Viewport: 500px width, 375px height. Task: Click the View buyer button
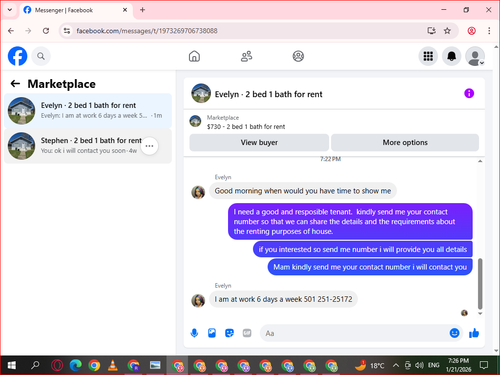(x=259, y=142)
